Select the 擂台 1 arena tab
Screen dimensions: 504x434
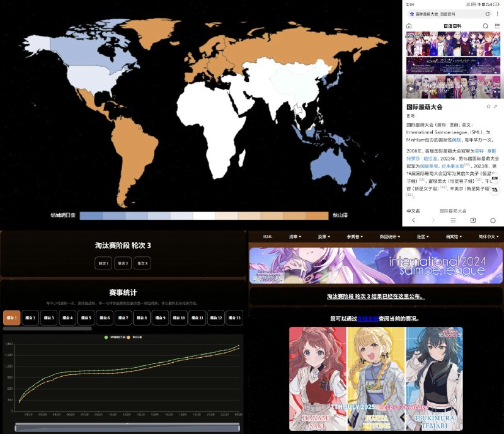(x=11, y=318)
